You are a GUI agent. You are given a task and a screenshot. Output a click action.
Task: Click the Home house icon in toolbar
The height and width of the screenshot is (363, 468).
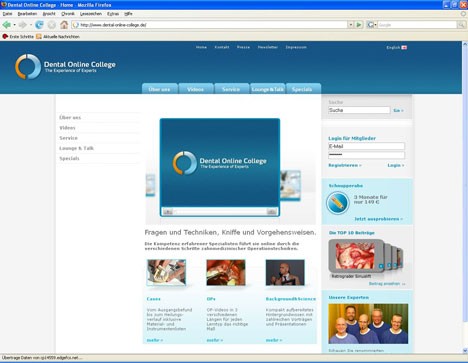coord(64,25)
